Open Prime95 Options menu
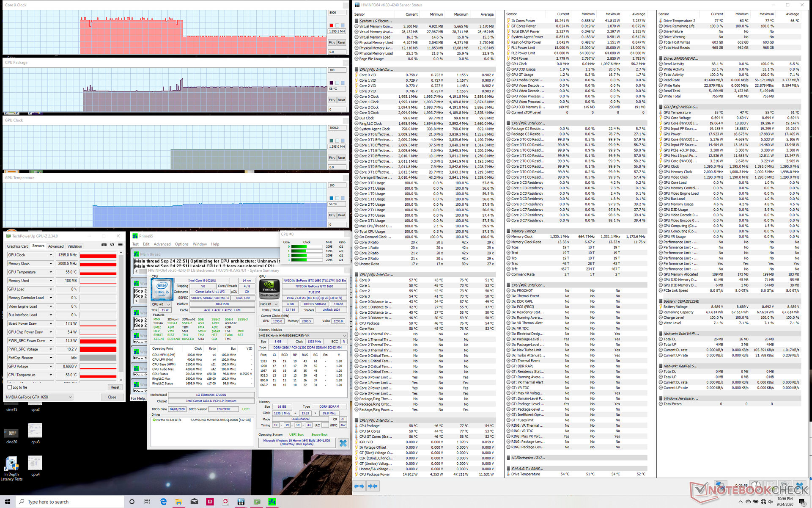Screen dimensions: 812x508 click(182, 244)
